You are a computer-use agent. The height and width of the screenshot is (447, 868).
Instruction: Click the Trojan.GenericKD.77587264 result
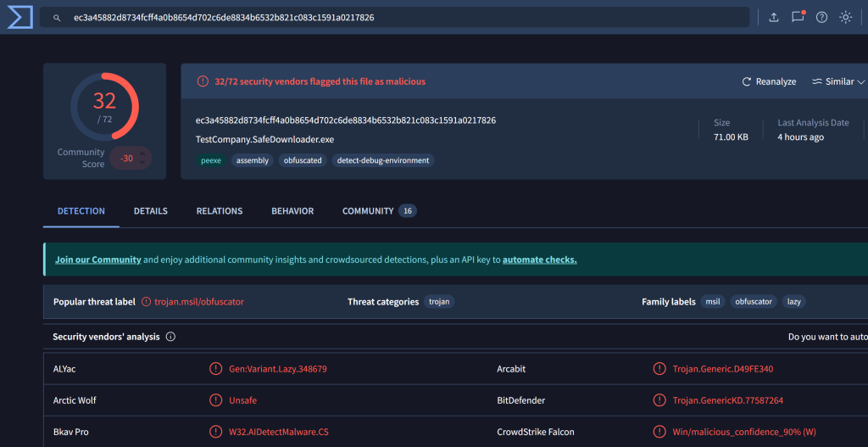click(x=728, y=400)
